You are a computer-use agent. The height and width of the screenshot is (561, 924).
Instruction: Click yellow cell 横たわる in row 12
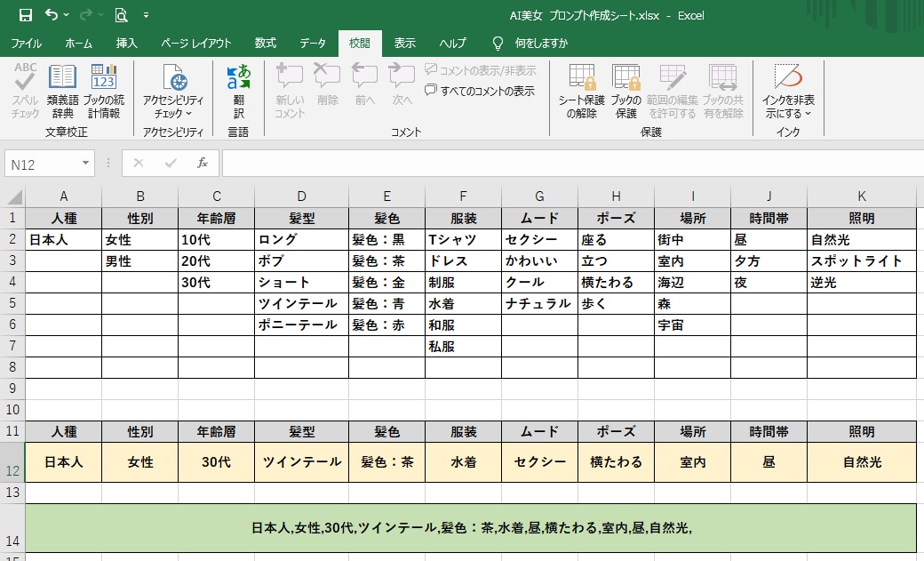[x=616, y=462]
